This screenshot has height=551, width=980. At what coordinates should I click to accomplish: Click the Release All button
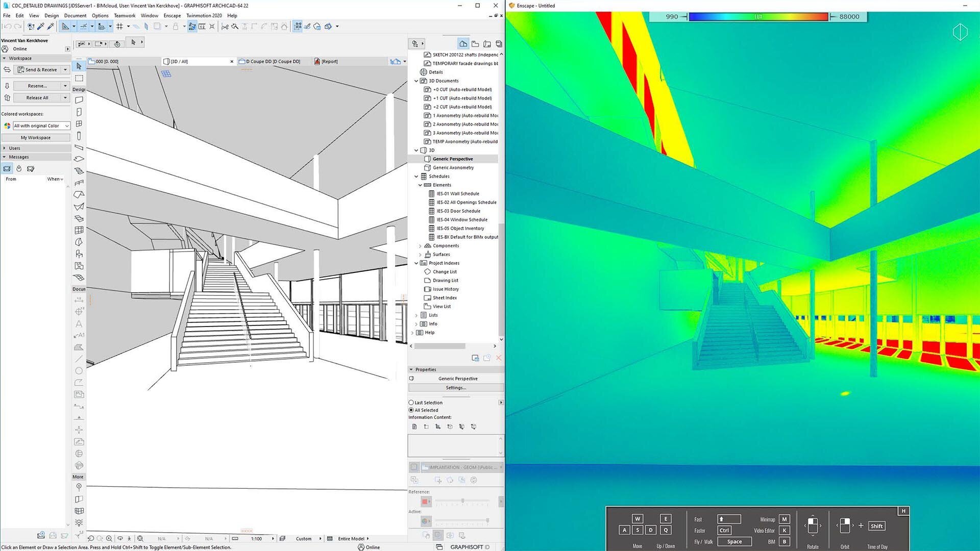click(x=37, y=97)
